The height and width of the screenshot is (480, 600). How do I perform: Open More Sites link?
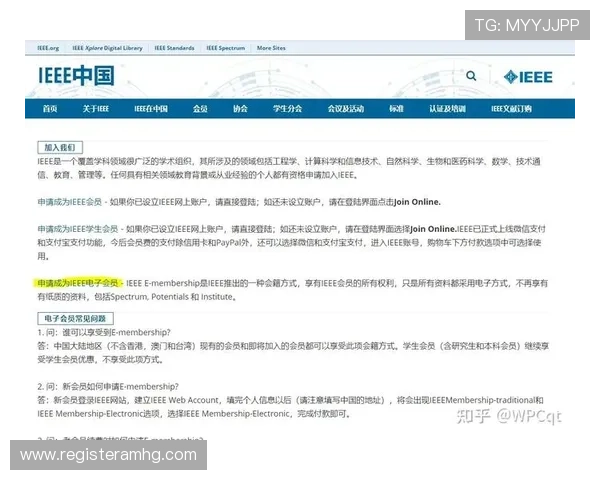pos(271,48)
